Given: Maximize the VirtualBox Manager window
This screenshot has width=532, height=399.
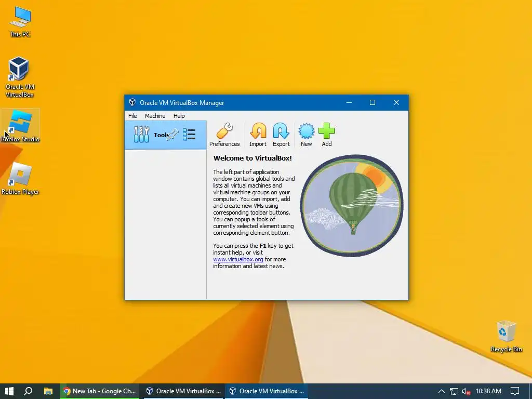Looking at the screenshot, I should click(372, 102).
